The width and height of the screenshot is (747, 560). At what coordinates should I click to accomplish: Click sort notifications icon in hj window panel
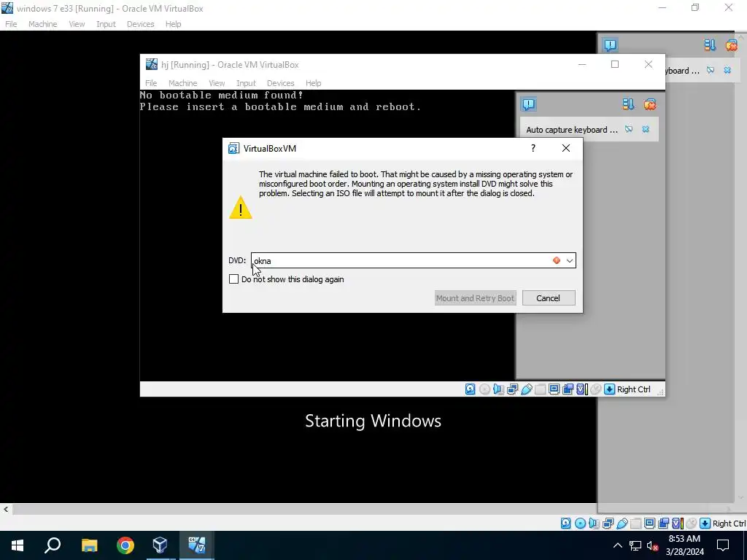pos(628,104)
